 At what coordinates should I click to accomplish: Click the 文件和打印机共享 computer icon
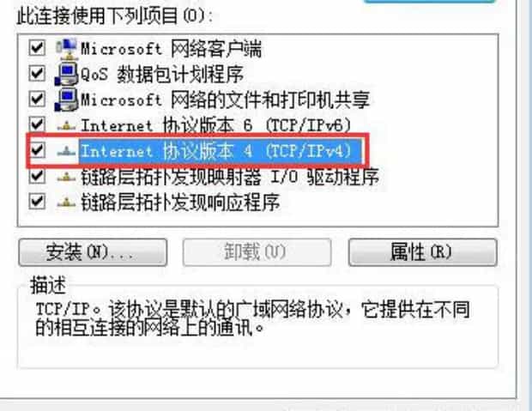tap(67, 99)
